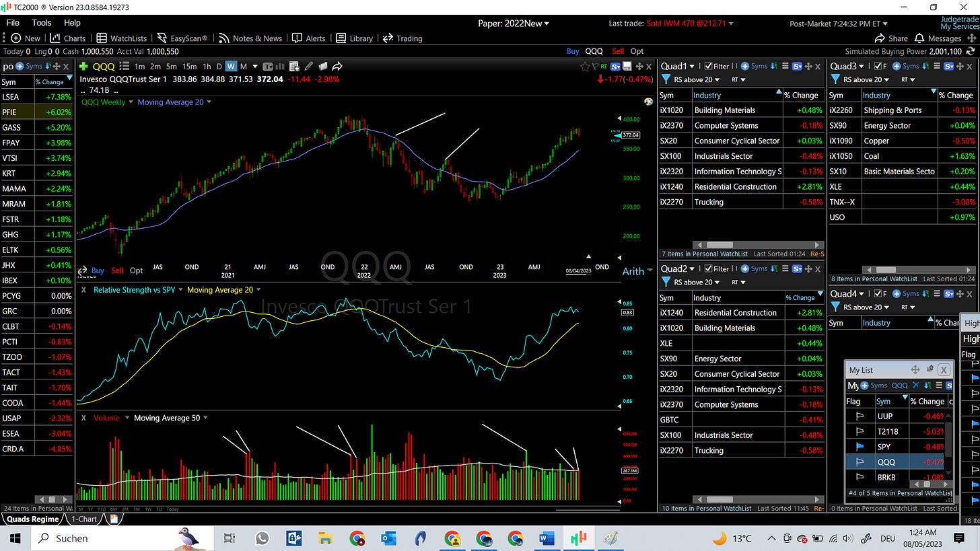980x551 pixels.
Task: Close the Relative Strength pane with X
Action: click(84, 289)
